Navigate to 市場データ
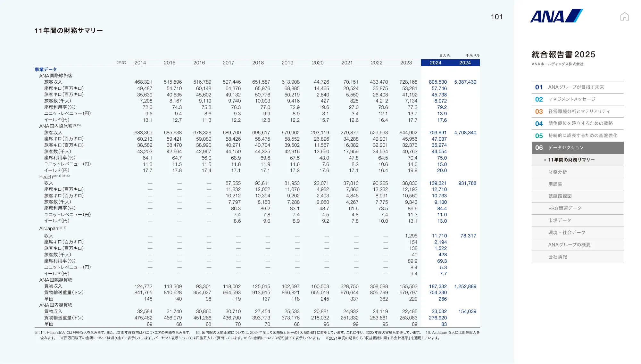Viewport: 641px width, 364px height. (x=559, y=220)
